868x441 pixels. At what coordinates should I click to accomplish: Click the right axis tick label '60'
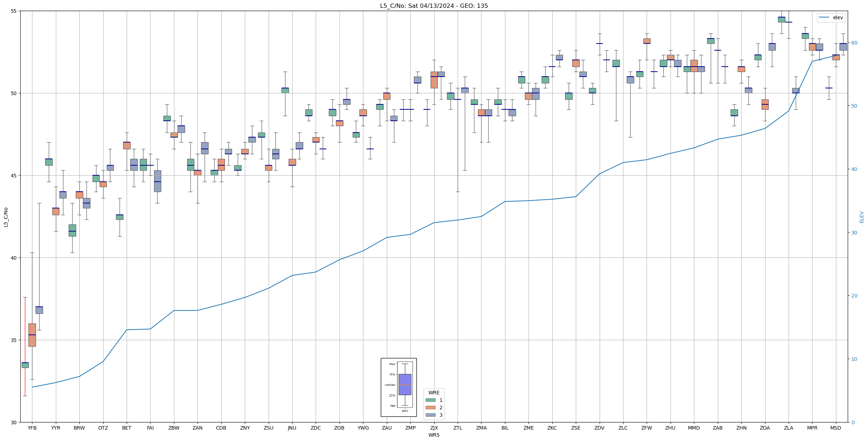[854, 43]
